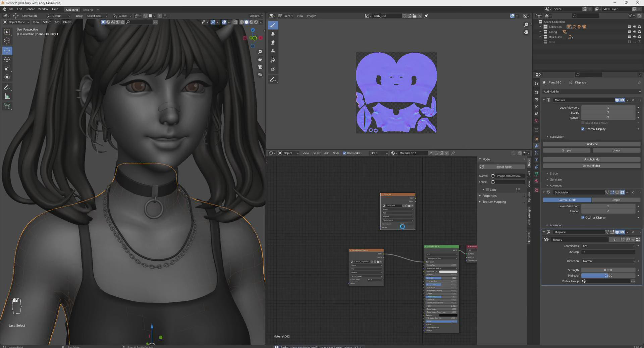This screenshot has height=348, width=644.
Task: Click the Unsubdivide button
Action: [592, 159]
